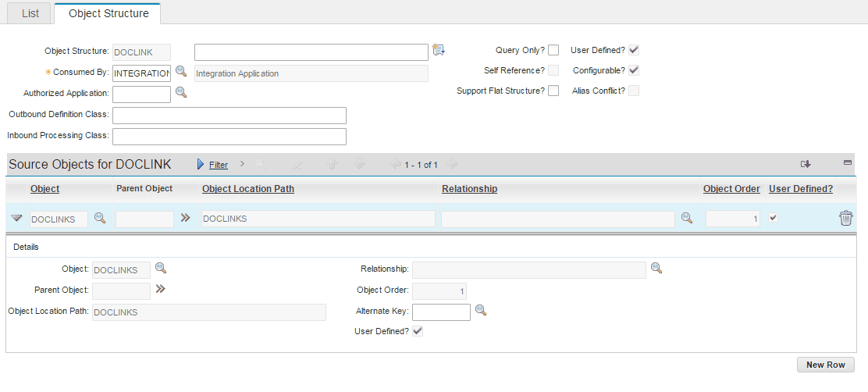This screenshot has height=392, width=868.
Task: Click the Outbound Definition Class input field
Action: [x=229, y=116]
